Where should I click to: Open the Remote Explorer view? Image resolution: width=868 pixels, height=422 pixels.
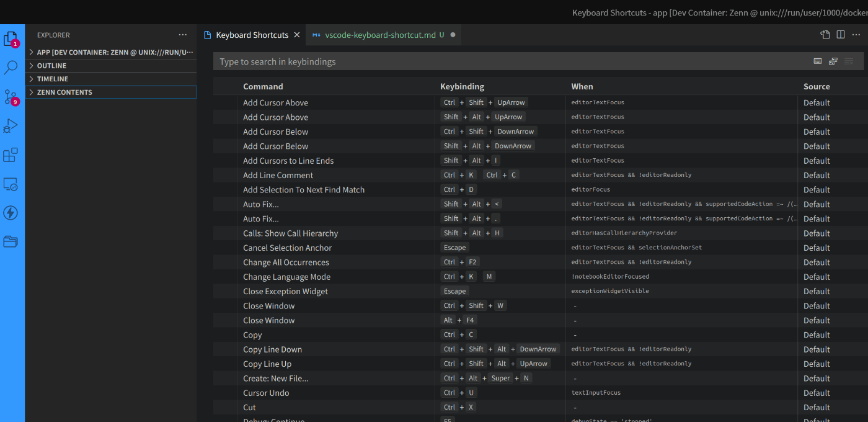12,184
